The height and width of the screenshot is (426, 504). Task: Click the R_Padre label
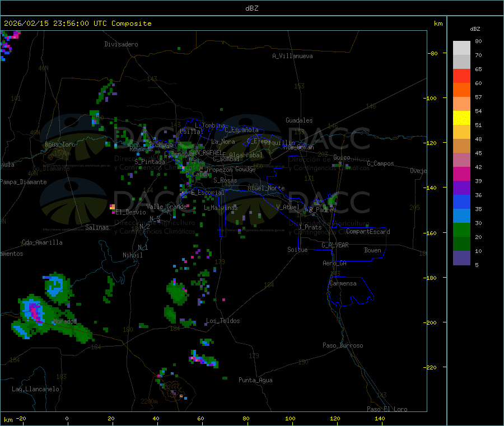pos(321,210)
